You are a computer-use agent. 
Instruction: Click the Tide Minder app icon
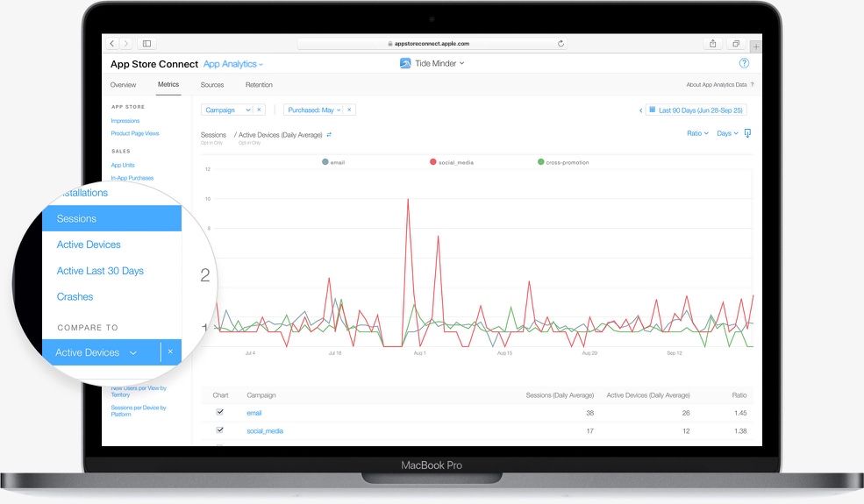click(405, 63)
